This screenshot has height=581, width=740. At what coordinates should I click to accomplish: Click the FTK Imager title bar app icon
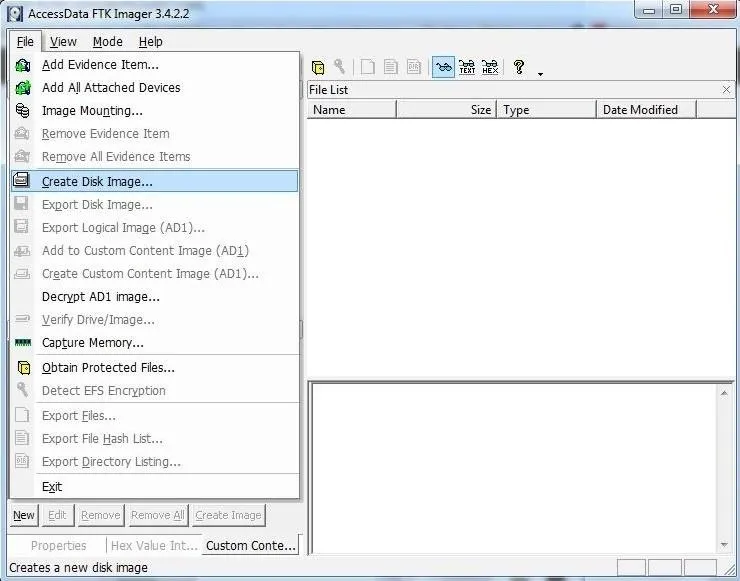pos(15,13)
